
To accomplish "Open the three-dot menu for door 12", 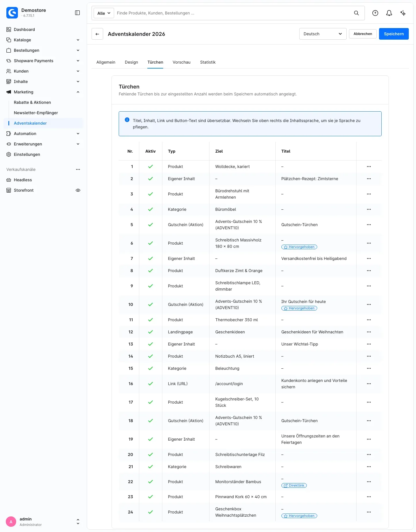I will 369,332.
